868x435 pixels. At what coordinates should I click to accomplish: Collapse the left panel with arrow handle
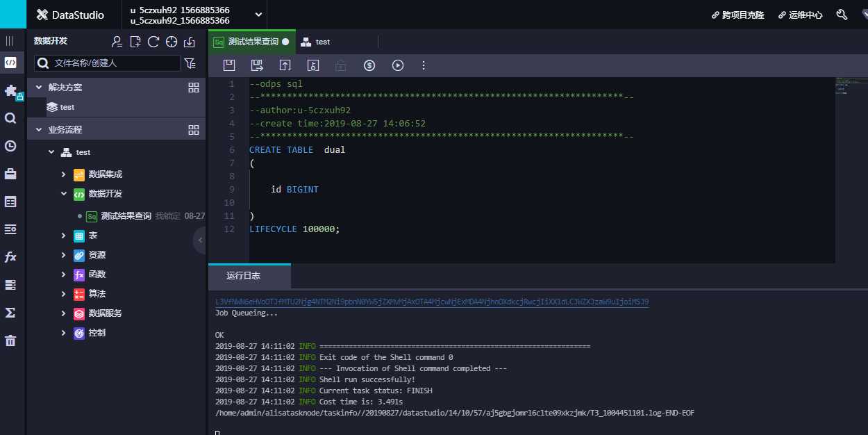coord(200,240)
